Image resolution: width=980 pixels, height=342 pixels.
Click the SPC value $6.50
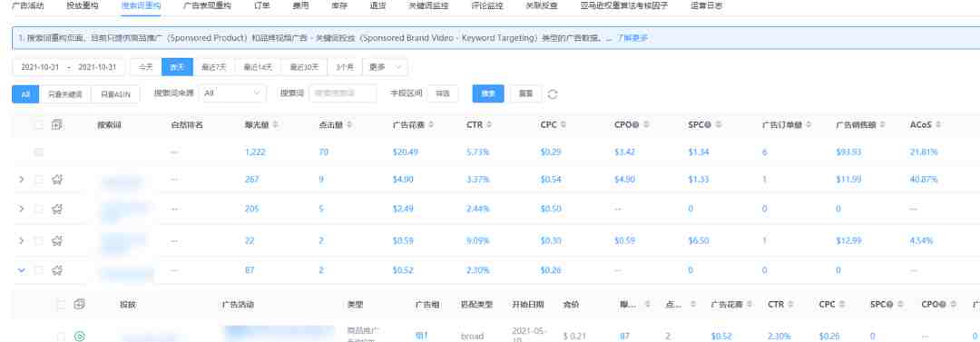[700, 240]
